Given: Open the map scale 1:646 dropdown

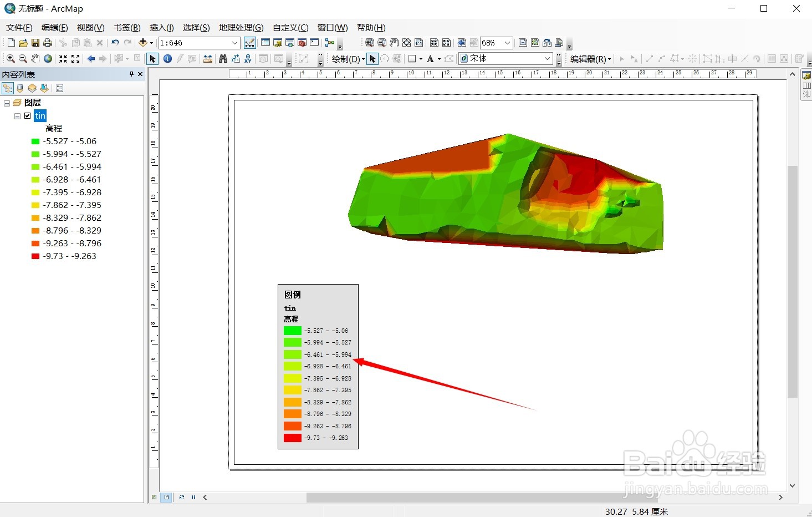Looking at the screenshot, I should coord(234,43).
